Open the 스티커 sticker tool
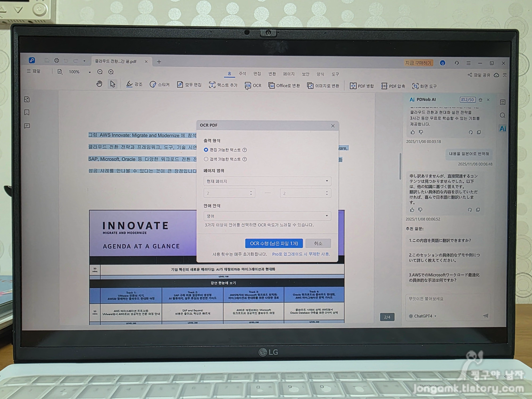The width and height of the screenshot is (532, 399). (159, 84)
